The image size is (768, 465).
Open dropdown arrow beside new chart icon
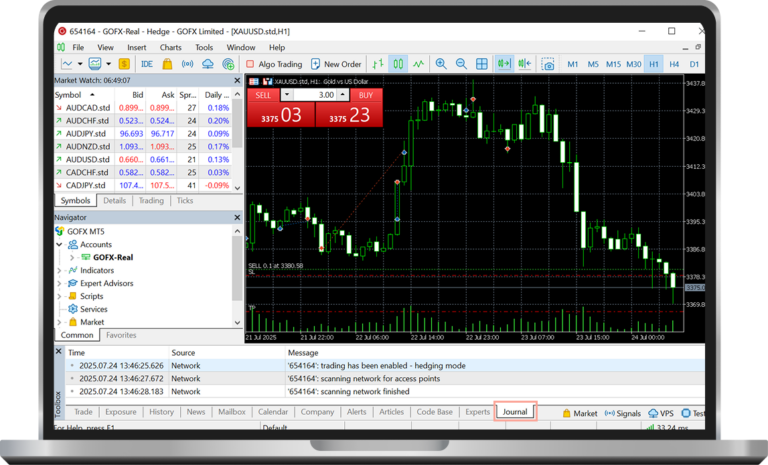(x=80, y=64)
